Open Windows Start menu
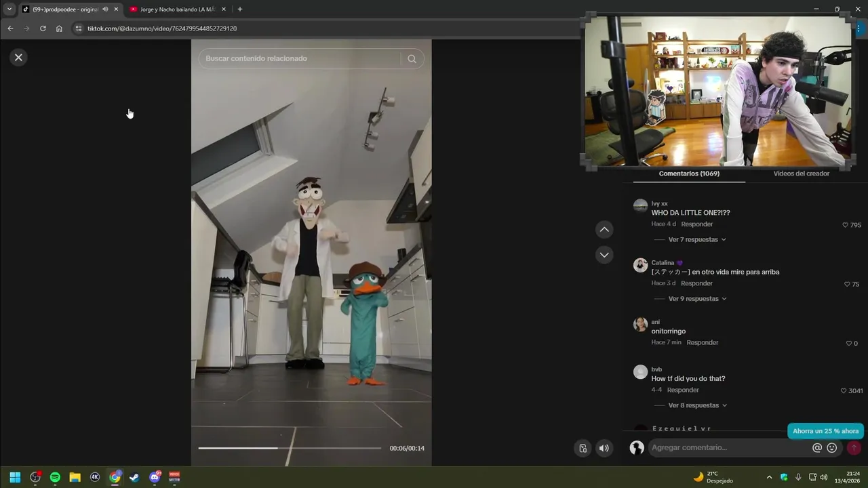Screen dimensions: 868x488 [x=15, y=477]
